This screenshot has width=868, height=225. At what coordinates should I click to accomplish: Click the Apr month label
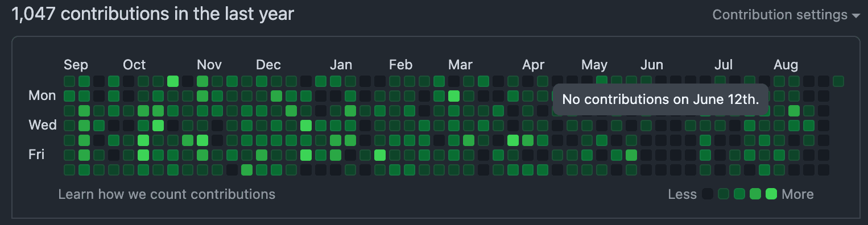tap(534, 64)
